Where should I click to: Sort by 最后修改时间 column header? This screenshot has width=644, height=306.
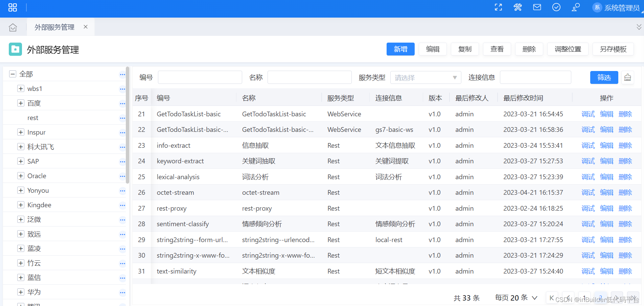coord(523,98)
